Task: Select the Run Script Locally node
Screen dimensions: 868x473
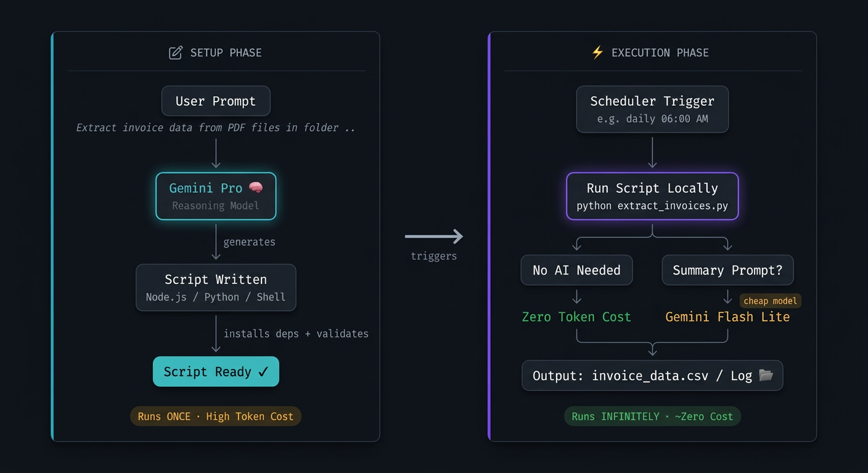Action: point(652,196)
